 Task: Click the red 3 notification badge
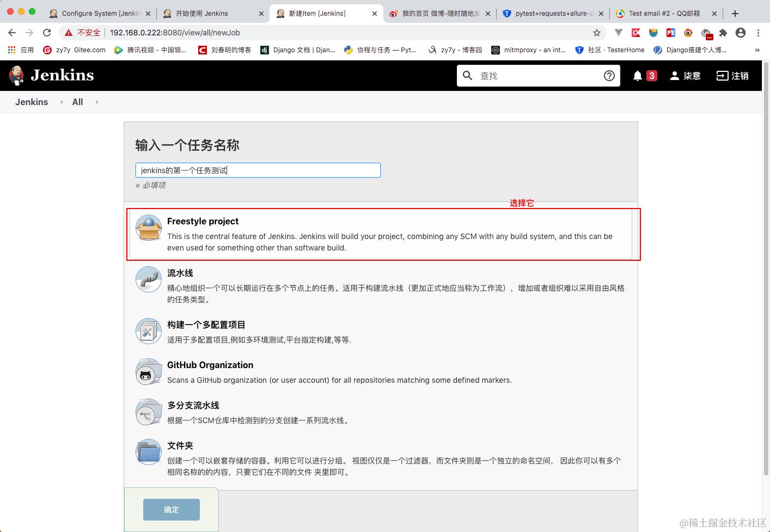pyautogui.click(x=651, y=76)
